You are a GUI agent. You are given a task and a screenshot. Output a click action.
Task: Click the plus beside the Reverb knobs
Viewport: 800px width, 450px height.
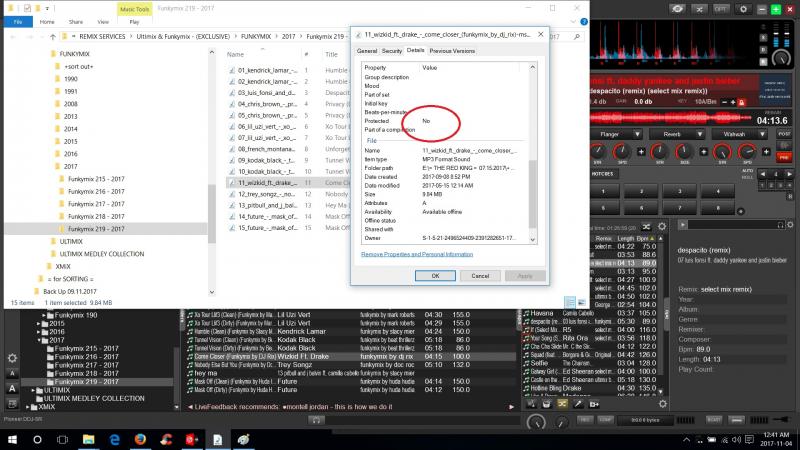click(x=704, y=152)
